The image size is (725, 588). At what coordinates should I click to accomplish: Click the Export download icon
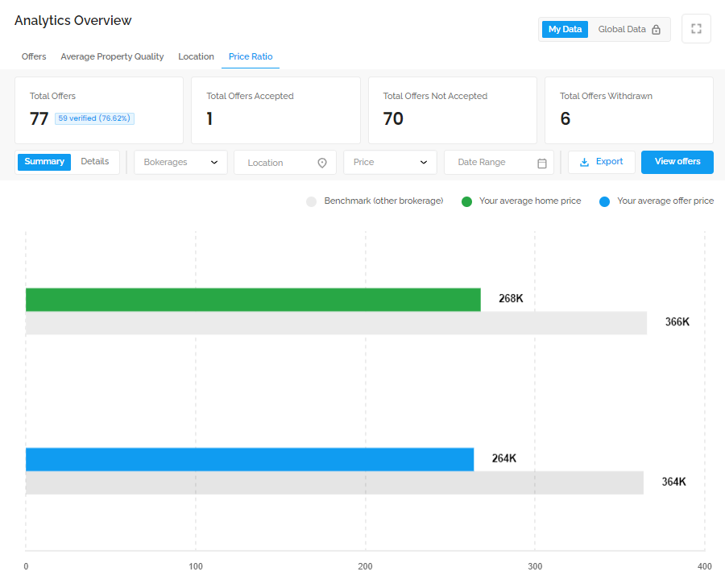click(x=585, y=162)
